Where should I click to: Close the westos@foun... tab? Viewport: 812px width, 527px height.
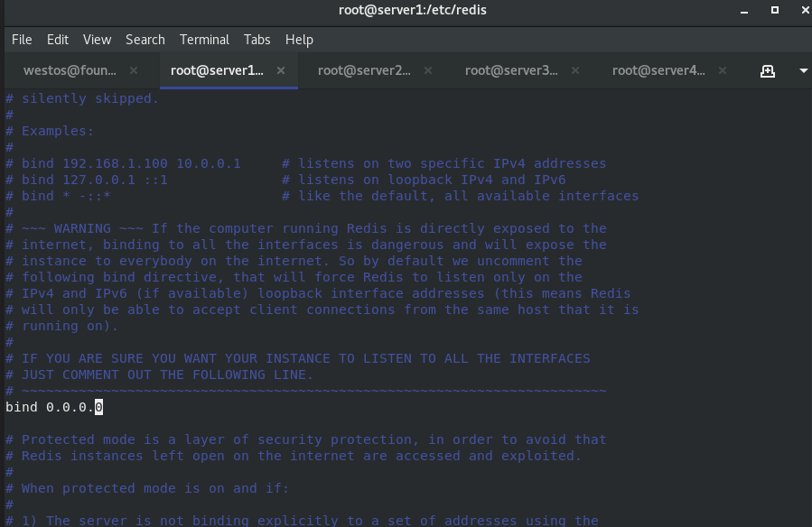(134, 70)
